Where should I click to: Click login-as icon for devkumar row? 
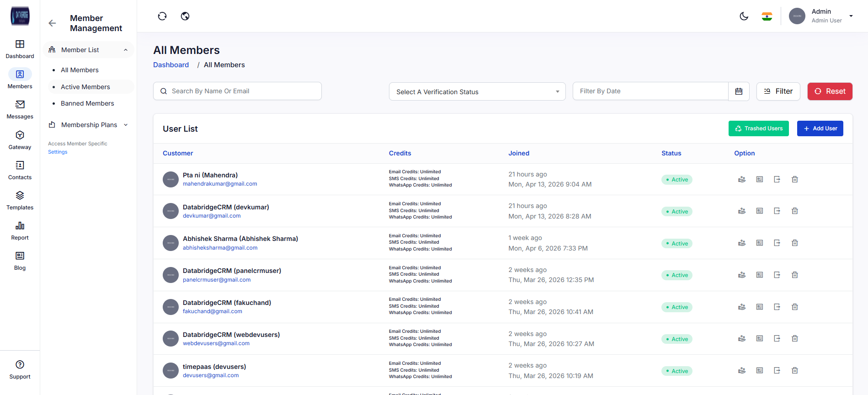click(x=777, y=211)
